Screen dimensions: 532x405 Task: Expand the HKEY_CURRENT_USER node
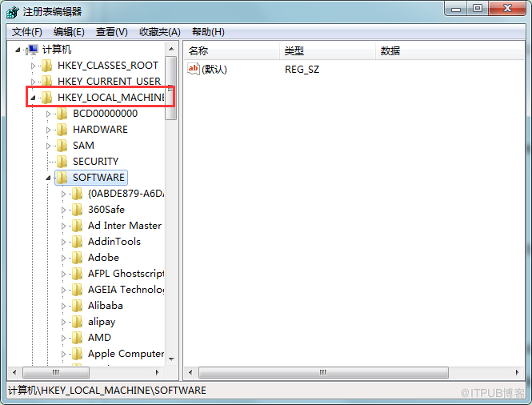pos(33,82)
